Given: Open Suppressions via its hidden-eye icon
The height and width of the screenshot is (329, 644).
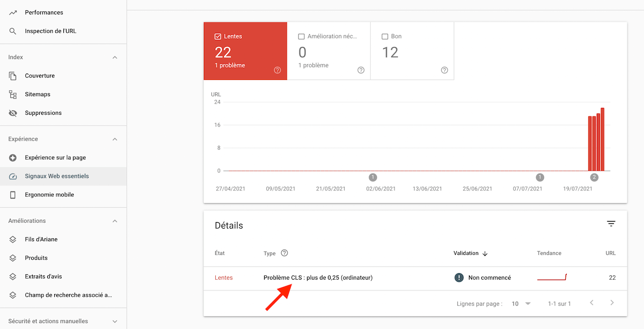Looking at the screenshot, I should (x=12, y=113).
